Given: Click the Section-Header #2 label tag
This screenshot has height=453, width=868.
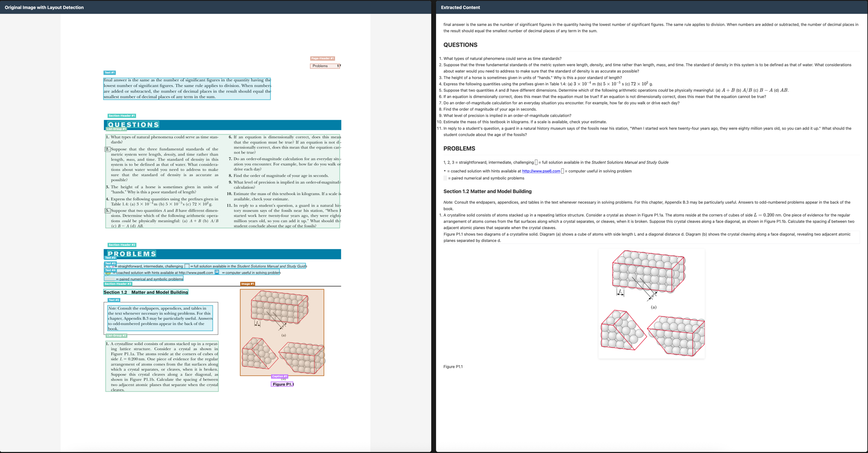Looking at the screenshot, I should (x=122, y=245).
